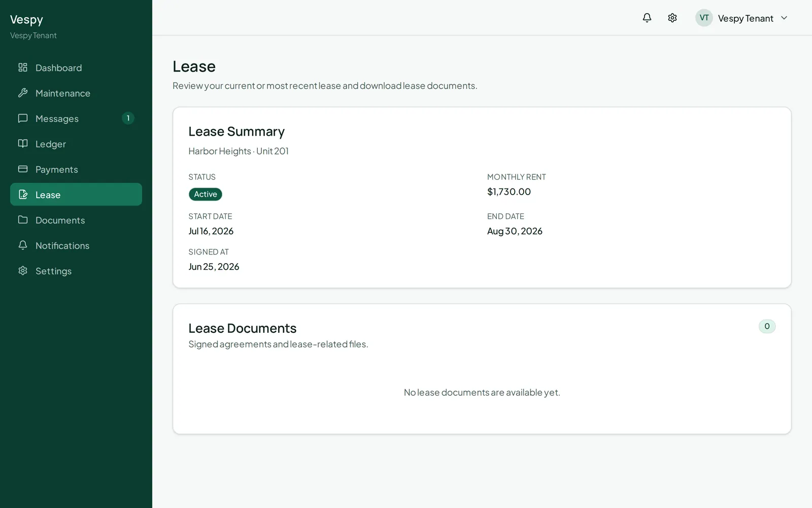
Task: Click the Ledger book icon
Action: [x=23, y=144]
